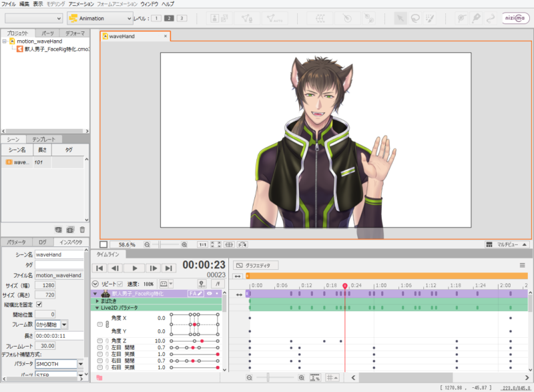Viewport: 534px width, 392px height.
Task: Click the /f frame display button
Action: pos(218,284)
